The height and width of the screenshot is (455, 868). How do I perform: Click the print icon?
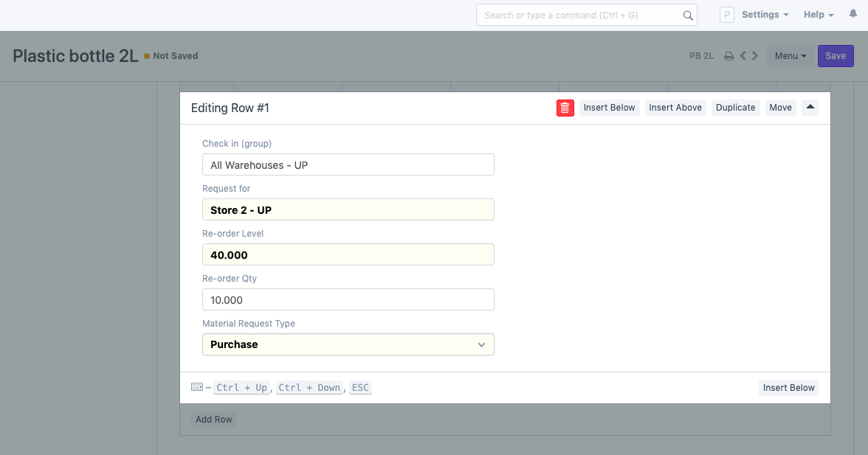[x=728, y=56]
